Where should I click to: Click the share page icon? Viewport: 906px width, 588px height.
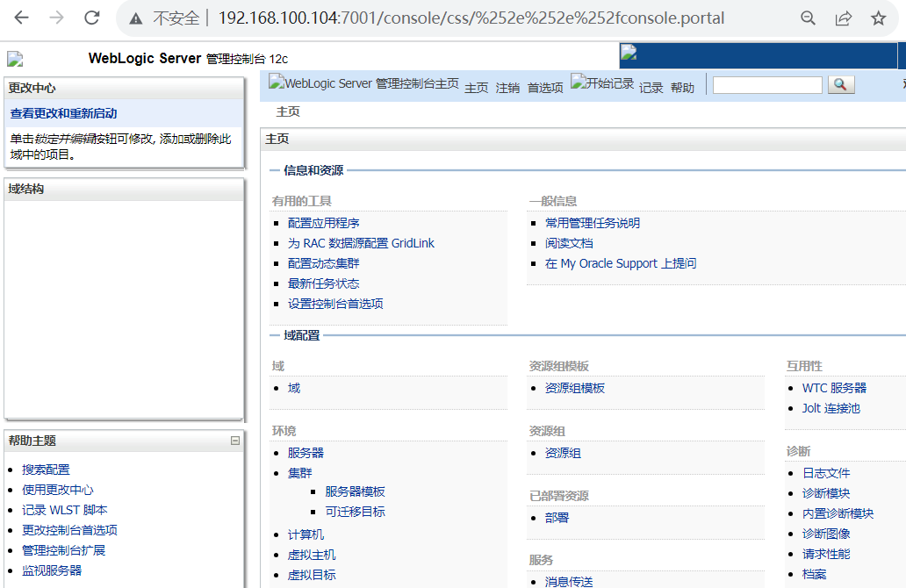tap(843, 18)
